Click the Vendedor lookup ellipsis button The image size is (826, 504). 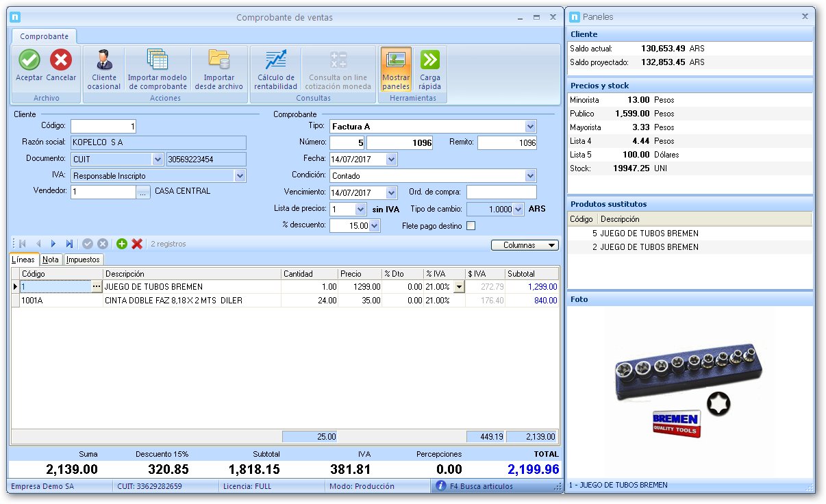click(142, 193)
